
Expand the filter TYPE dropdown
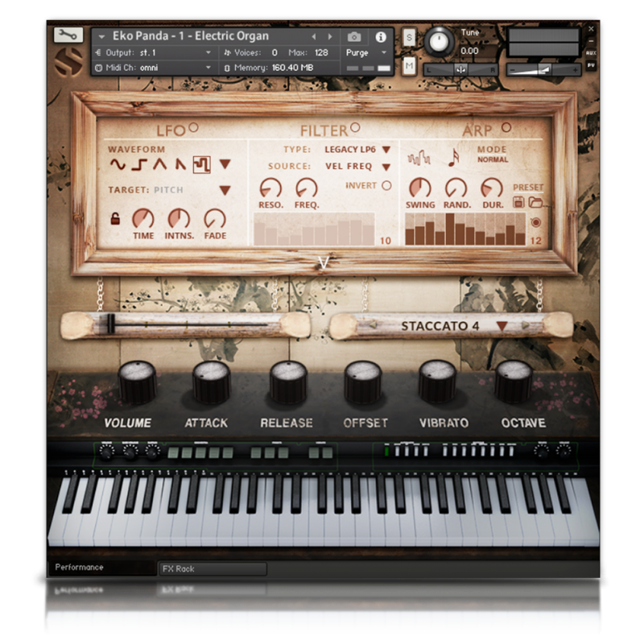(x=386, y=149)
